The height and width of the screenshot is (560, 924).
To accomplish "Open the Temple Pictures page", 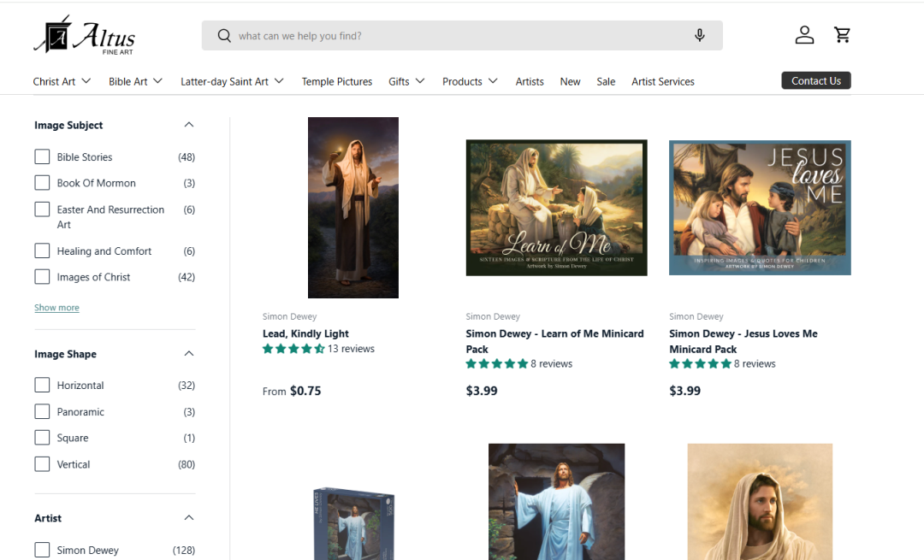I will coord(337,81).
